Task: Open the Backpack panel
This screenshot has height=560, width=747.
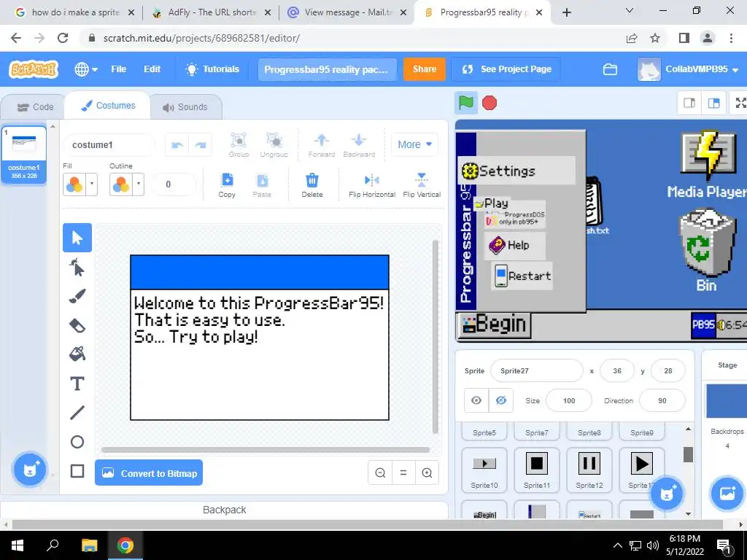Action: click(225, 510)
